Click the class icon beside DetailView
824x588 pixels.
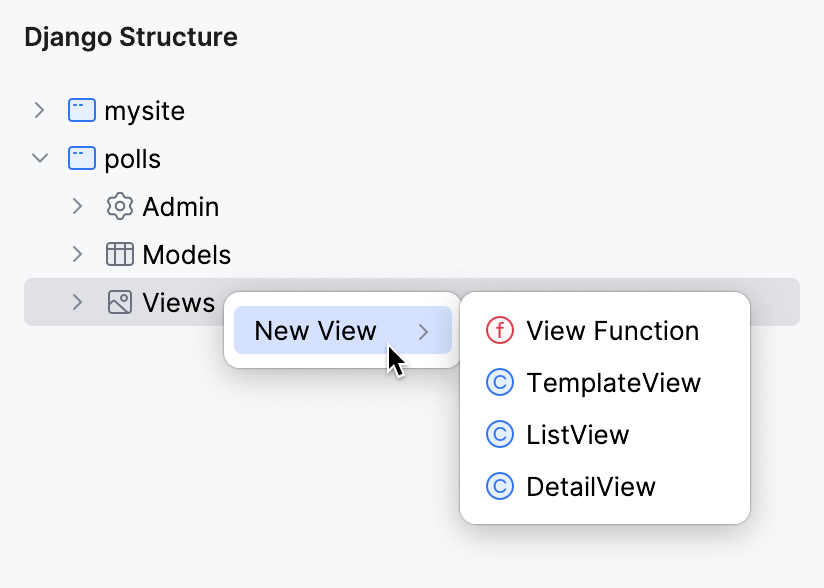pyautogui.click(x=500, y=487)
